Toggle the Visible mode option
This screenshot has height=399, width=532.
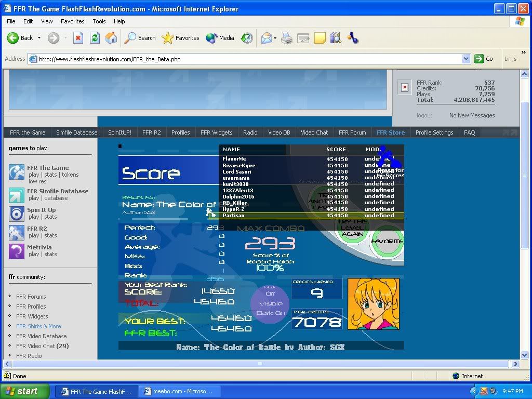pyautogui.click(x=270, y=303)
